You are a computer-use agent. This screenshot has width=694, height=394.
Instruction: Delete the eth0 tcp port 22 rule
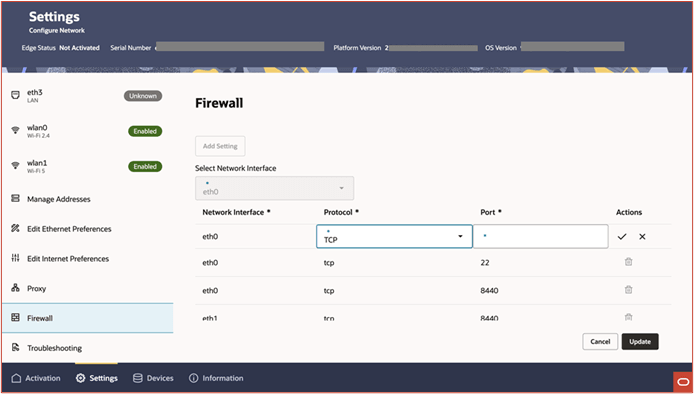pyautogui.click(x=628, y=262)
